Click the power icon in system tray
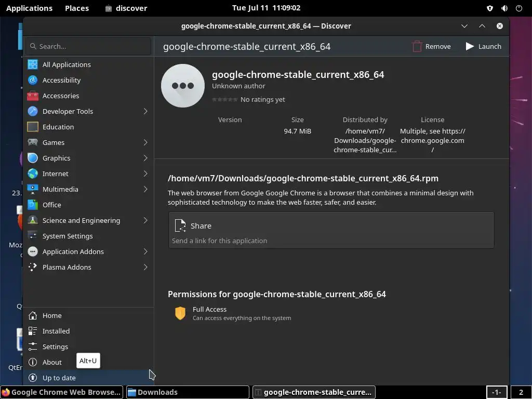Viewport: 532px width, 399px height. click(x=519, y=8)
